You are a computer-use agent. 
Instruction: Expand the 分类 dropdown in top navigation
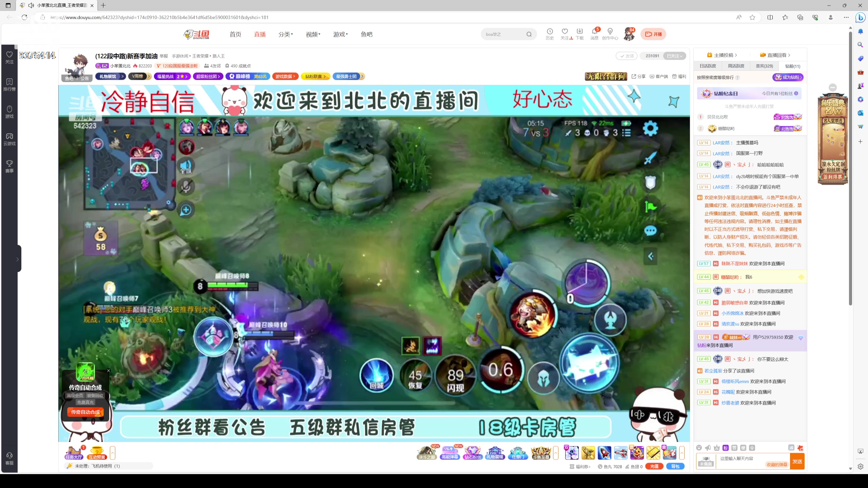[286, 34]
